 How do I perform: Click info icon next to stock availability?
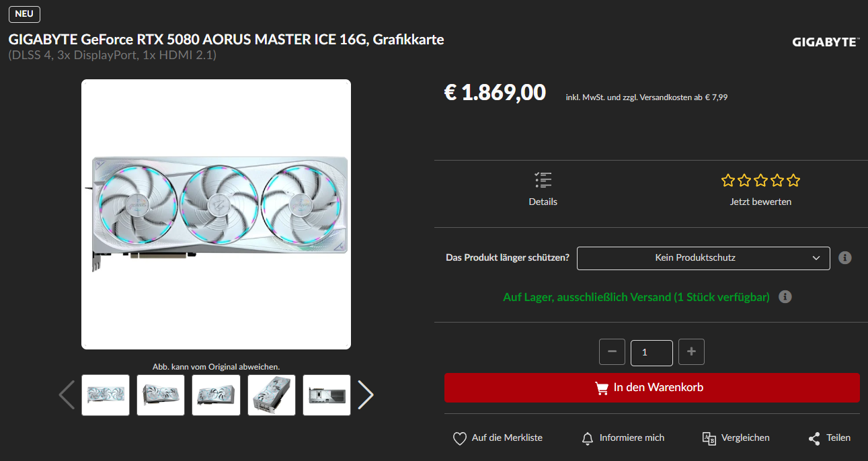point(785,297)
